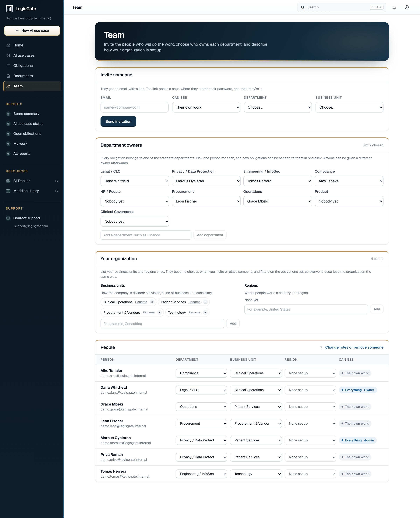This screenshot has width=420, height=518.
Task: Go to AI use case status report
Action: (28, 123)
